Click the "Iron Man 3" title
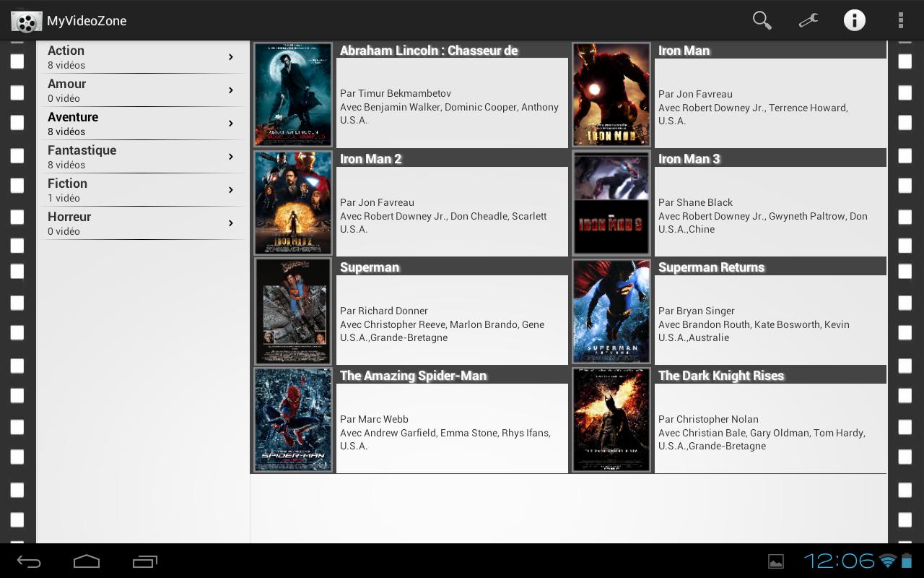The width and height of the screenshot is (924, 578). (x=689, y=159)
